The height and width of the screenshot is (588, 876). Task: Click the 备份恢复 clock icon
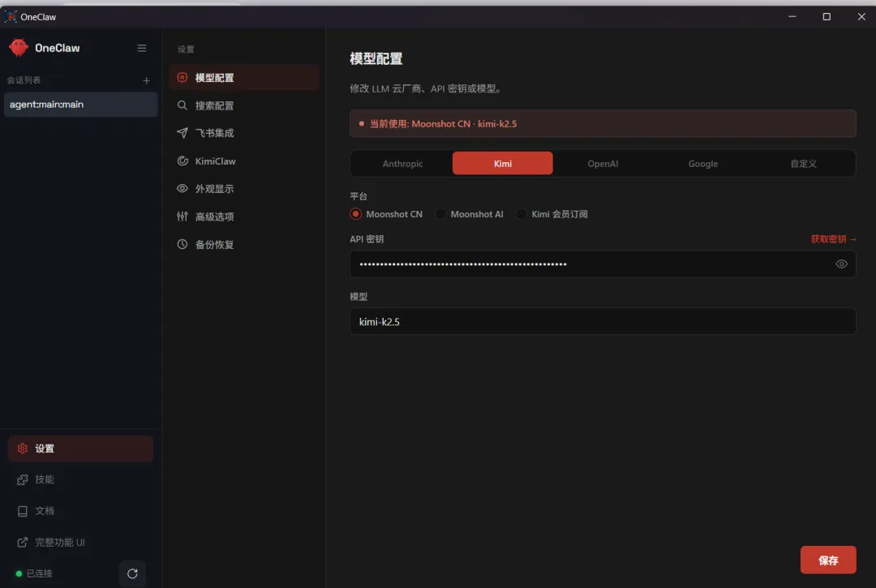(x=182, y=244)
